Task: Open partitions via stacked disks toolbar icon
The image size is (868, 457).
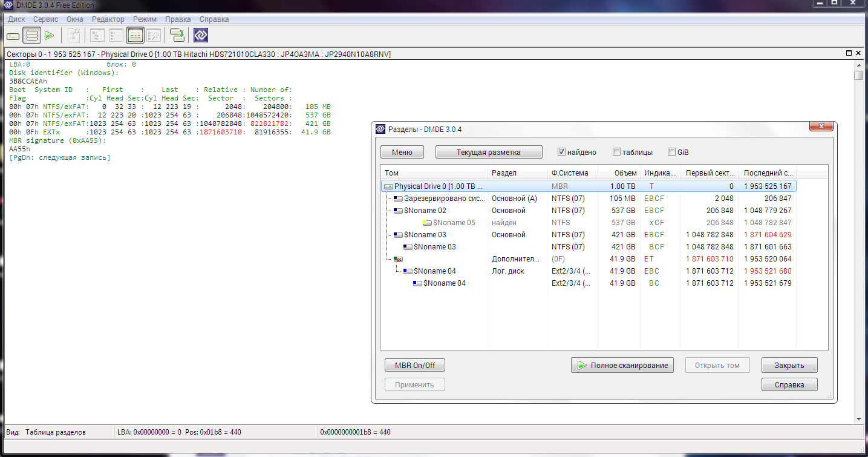Action: [32, 36]
